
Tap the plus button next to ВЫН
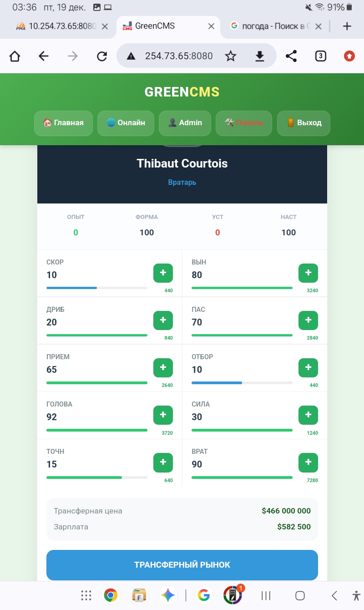308,273
